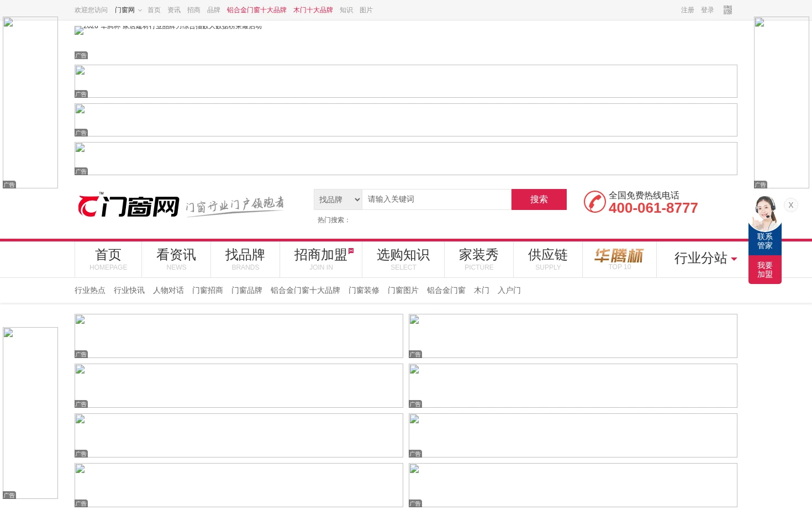Open the 家装秀 PICTURE tab

[x=479, y=259]
